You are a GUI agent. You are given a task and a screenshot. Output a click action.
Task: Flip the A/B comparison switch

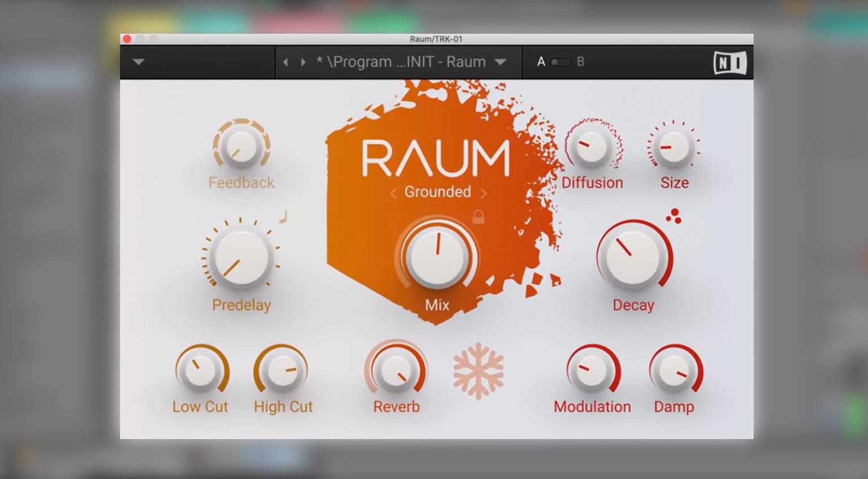[560, 62]
